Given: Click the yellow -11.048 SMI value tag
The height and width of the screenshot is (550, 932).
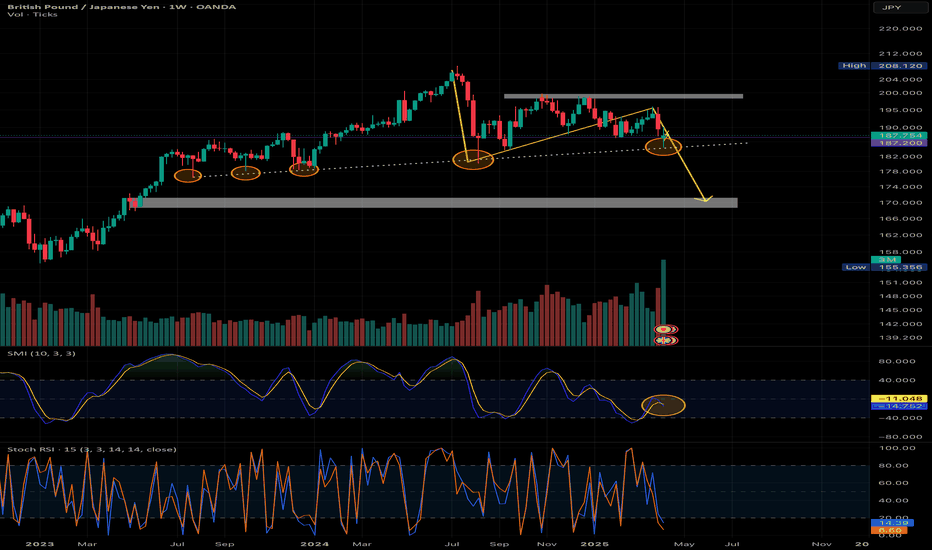Looking at the screenshot, I should pyautogui.click(x=898, y=398).
